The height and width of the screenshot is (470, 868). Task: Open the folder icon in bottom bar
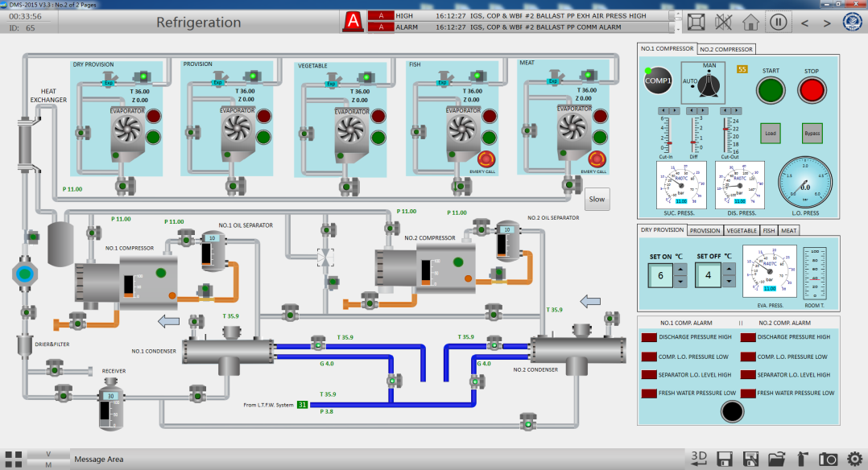776,459
